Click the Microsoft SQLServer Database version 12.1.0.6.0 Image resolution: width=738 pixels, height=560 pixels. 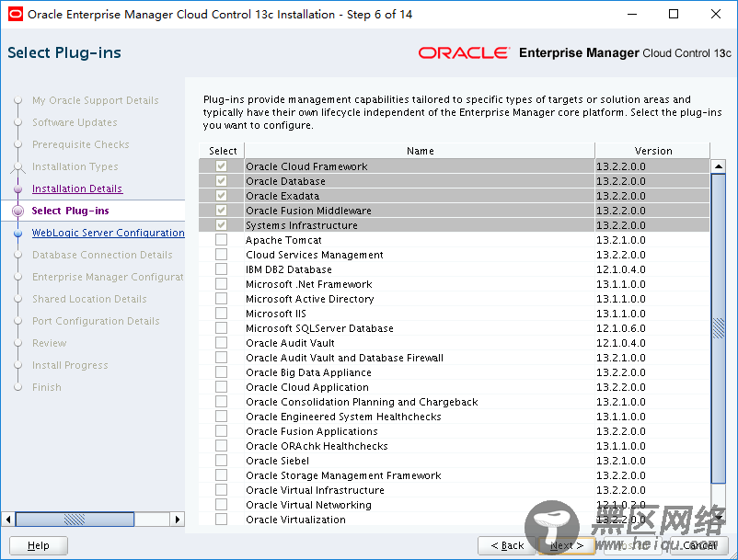coord(621,328)
